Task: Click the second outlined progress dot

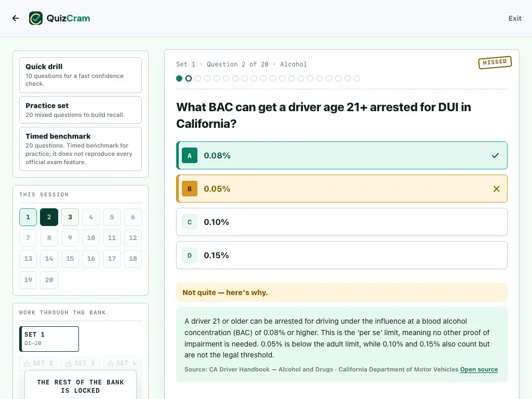Action: click(189, 79)
